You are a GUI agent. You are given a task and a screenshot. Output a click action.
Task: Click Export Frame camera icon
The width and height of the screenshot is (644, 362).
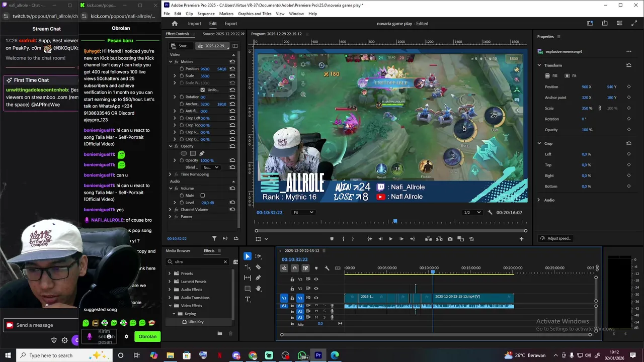click(x=450, y=239)
